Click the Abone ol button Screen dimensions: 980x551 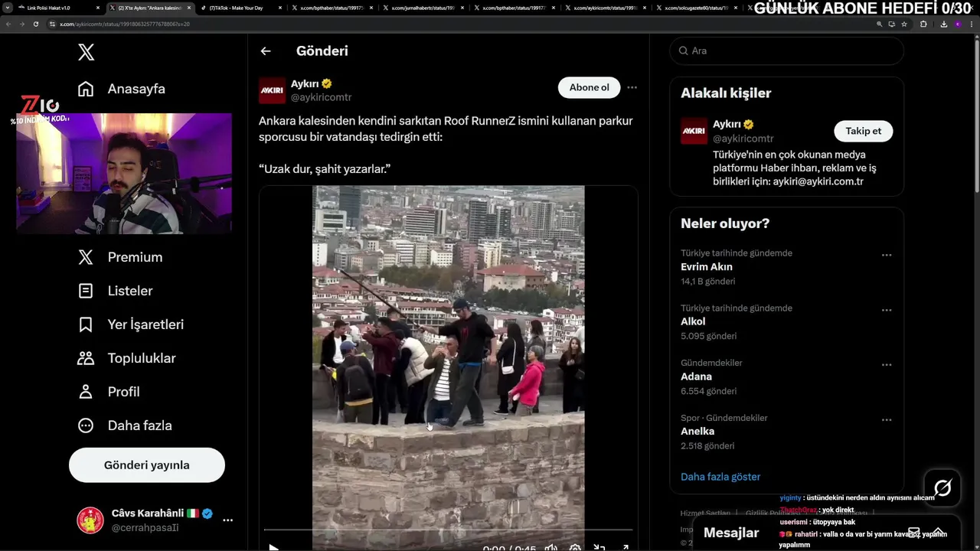coord(589,87)
